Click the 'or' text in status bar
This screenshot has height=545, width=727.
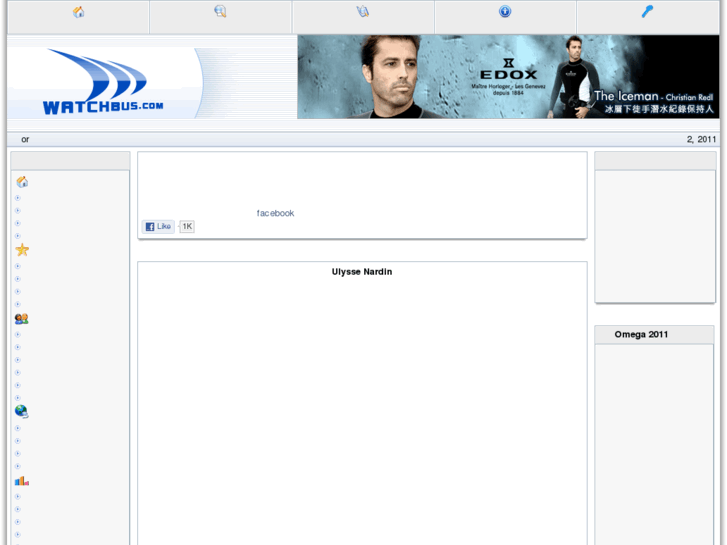click(25, 139)
